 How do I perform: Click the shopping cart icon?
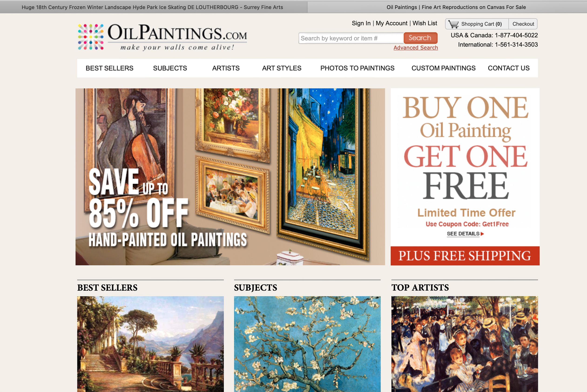(x=453, y=24)
